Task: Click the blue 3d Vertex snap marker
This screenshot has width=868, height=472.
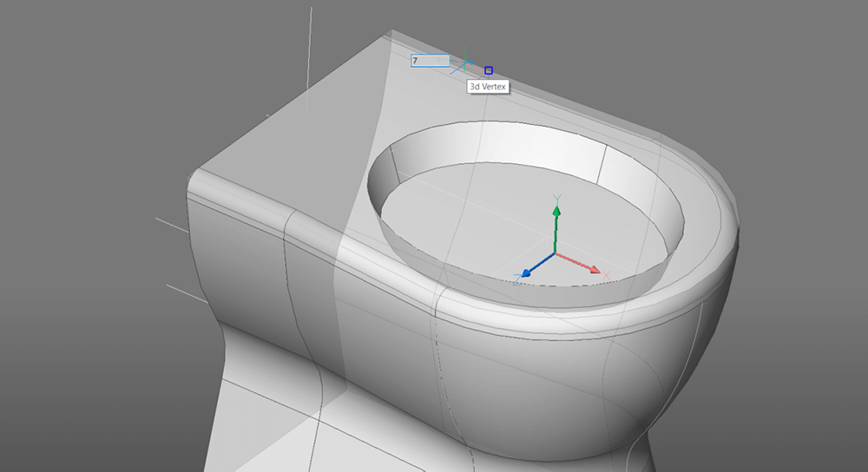Action: pyautogui.click(x=488, y=70)
